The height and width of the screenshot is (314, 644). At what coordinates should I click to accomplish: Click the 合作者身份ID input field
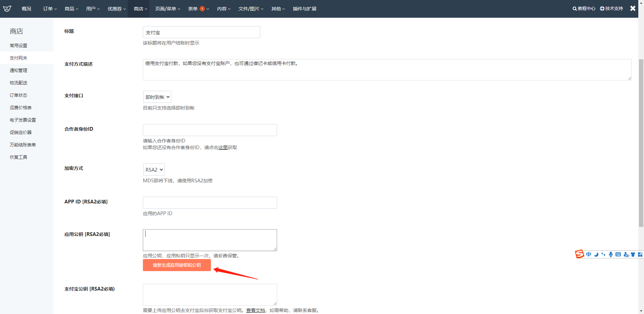210,130
